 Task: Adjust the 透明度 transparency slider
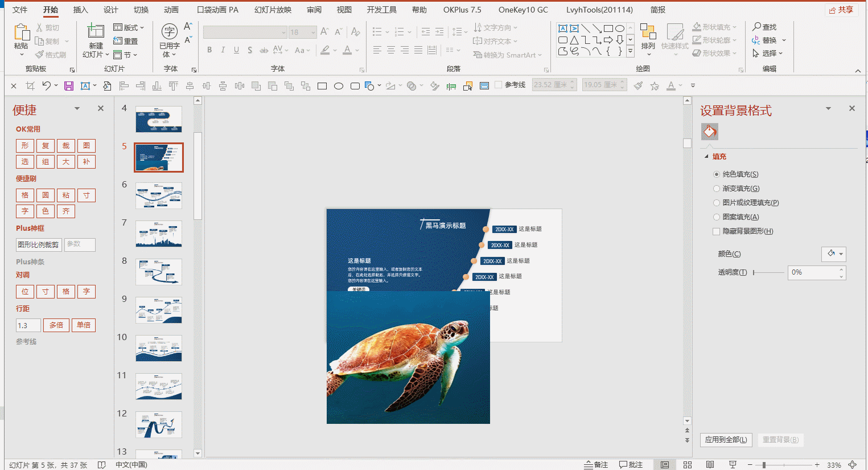click(x=768, y=273)
